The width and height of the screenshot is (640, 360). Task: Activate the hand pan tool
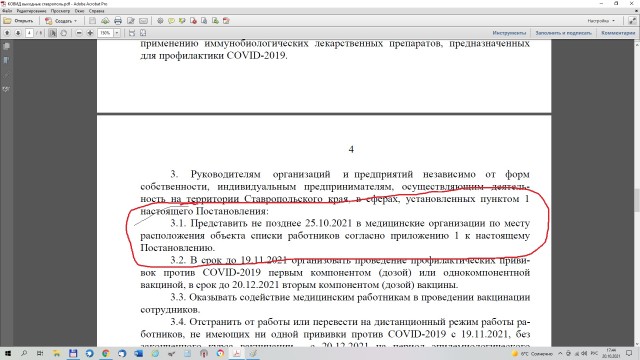pyautogui.click(x=64, y=33)
